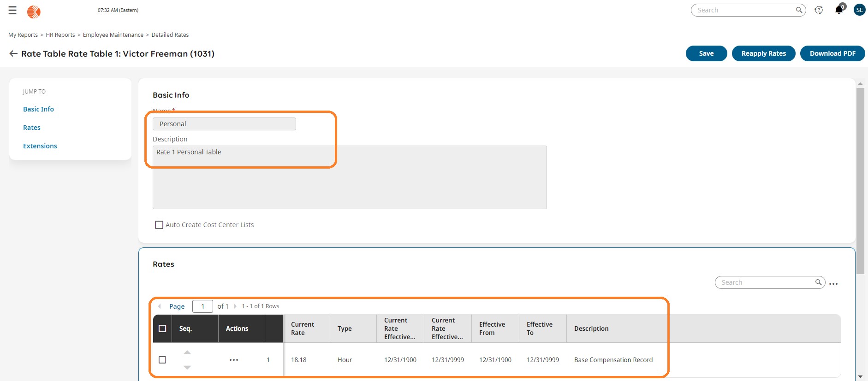This screenshot has width=868, height=381.
Task: Open the hamburger main menu
Action: pos(12,10)
